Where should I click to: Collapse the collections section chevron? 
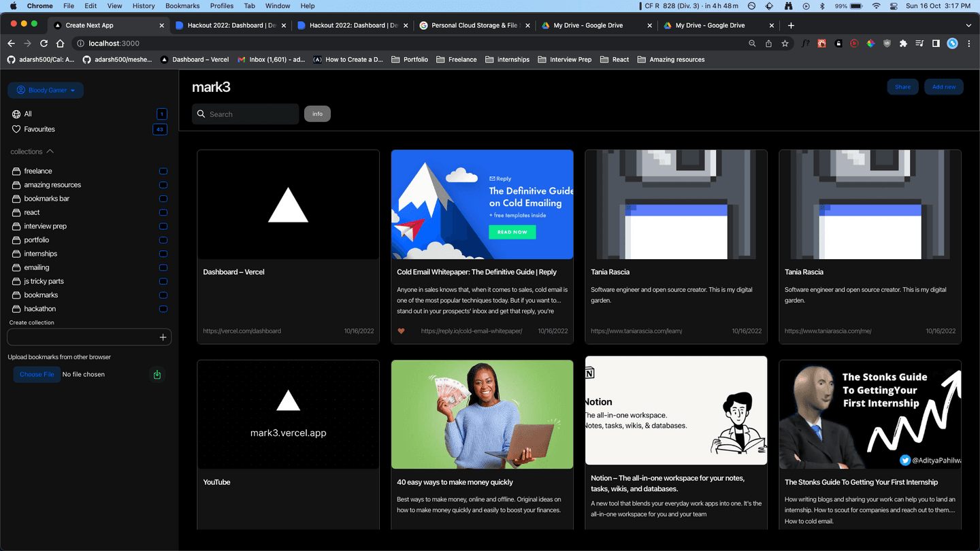pyautogui.click(x=50, y=151)
